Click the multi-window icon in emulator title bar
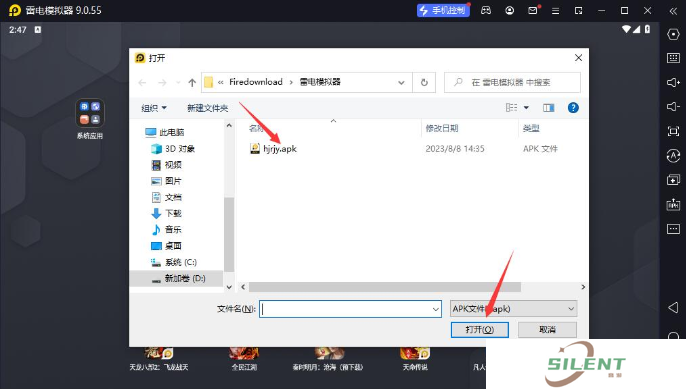Image resolution: width=686 pixels, height=389 pixels. click(578, 11)
